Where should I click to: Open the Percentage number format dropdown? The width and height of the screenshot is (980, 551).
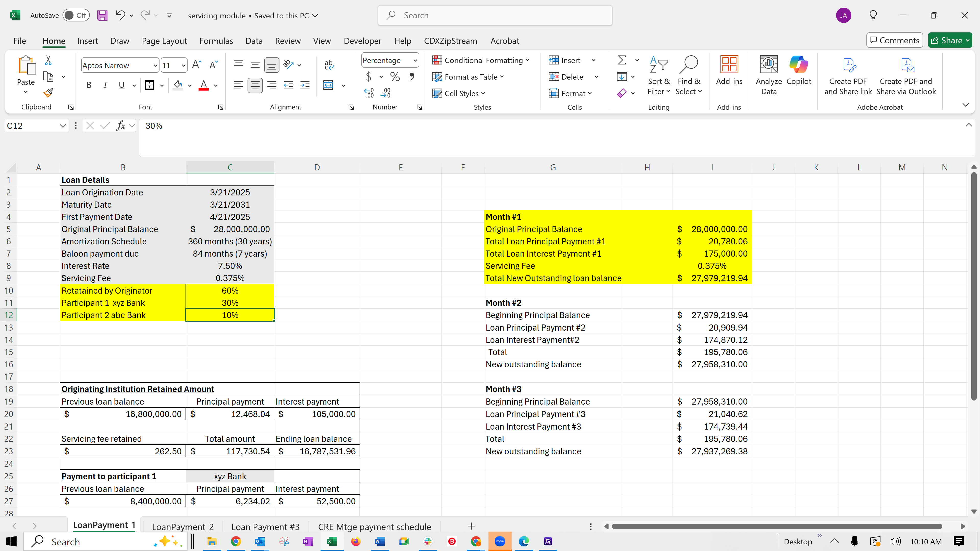(x=415, y=60)
